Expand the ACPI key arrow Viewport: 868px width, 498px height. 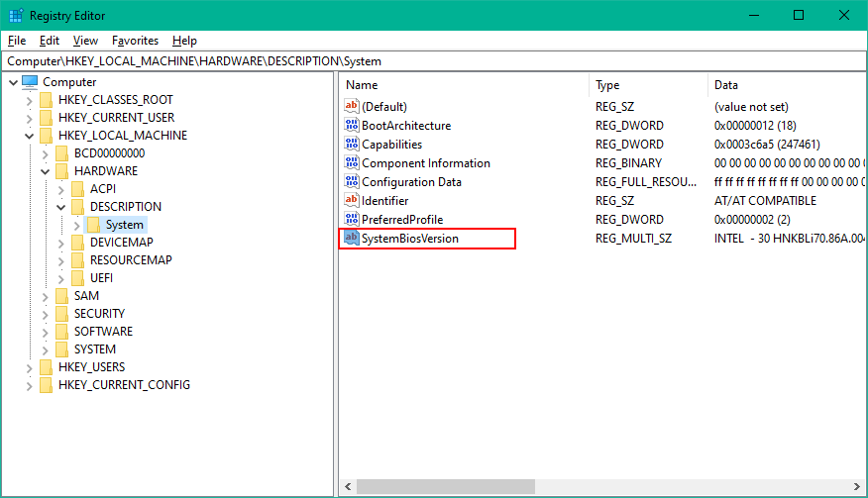coord(61,189)
